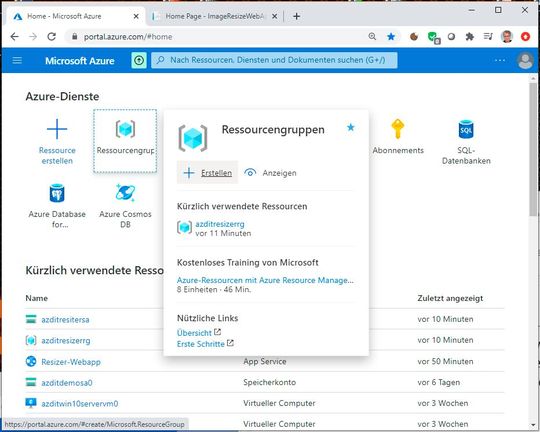The width and height of the screenshot is (540, 432).
Task: Click the VM icon next to azditwin10servervm0
Action: pyautogui.click(x=31, y=403)
